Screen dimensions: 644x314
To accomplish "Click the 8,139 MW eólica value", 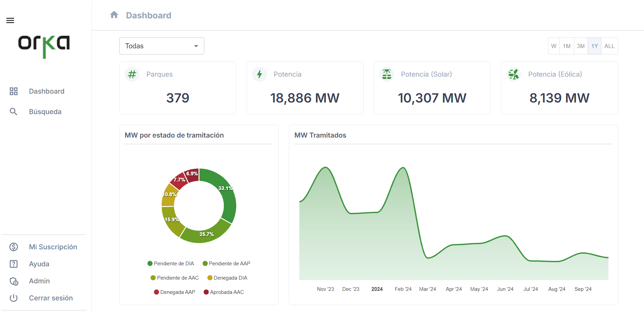I will click(560, 98).
